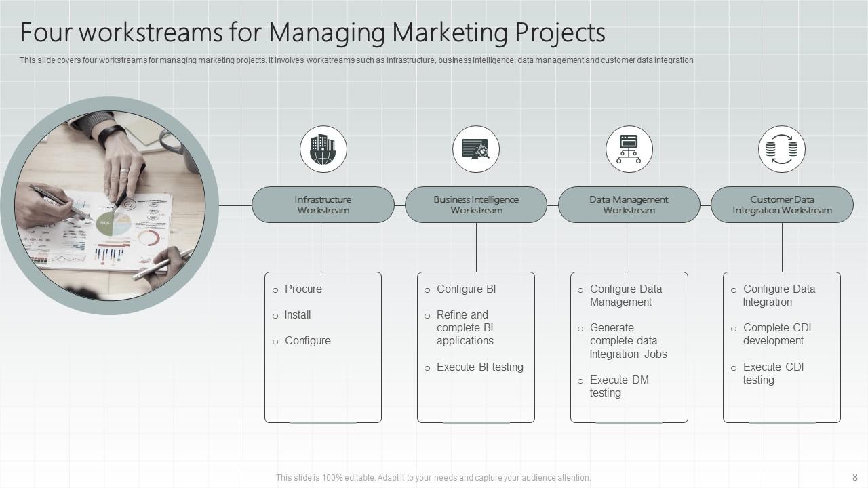The width and height of the screenshot is (868, 488).
Task: Select the Business Intelligence Workstream header
Action: tap(476, 205)
